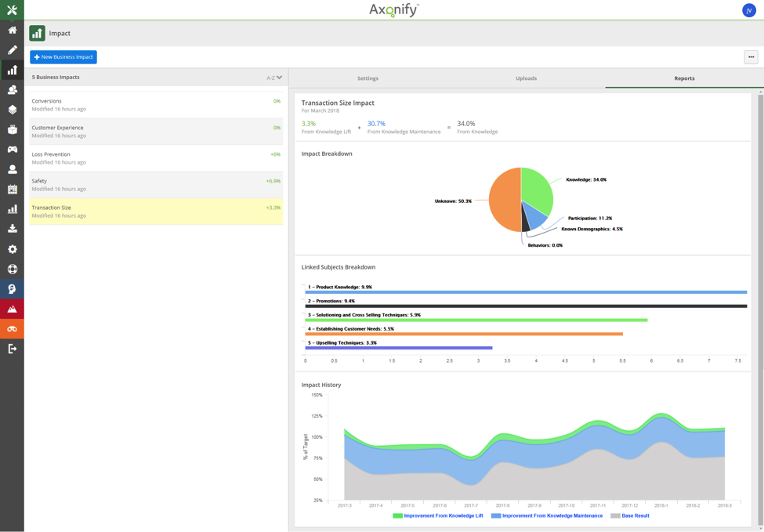764x532 pixels.
Task: Click New Business Impact button
Action: pyautogui.click(x=63, y=57)
